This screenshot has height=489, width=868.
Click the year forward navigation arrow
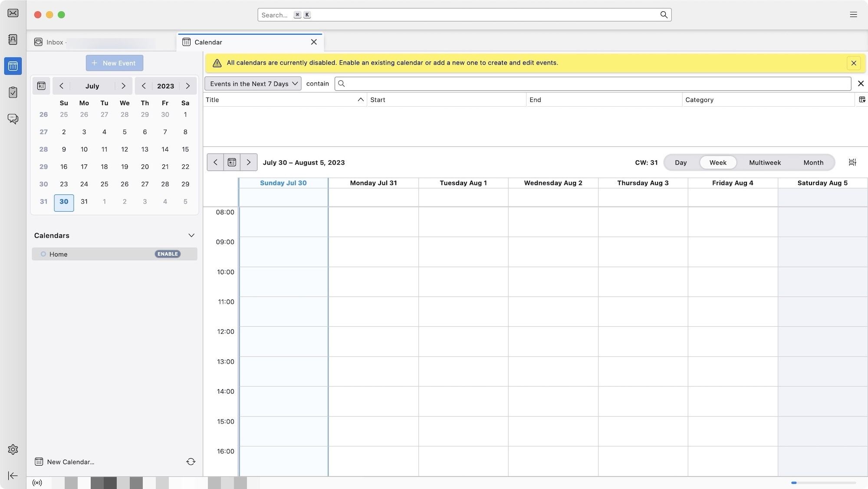point(188,86)
